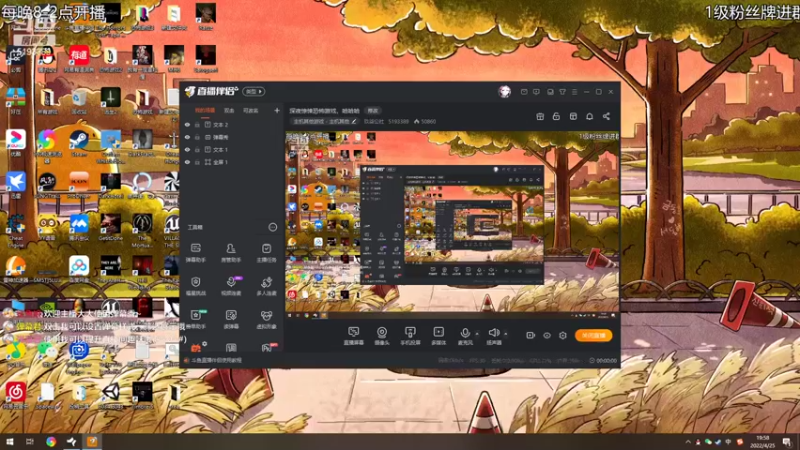Image resolution: width=800 pixels, height=450 pixels.
Task: Open the 有道 red desktop shortcut
Action: pyautogui.click(x=79, y=59)
